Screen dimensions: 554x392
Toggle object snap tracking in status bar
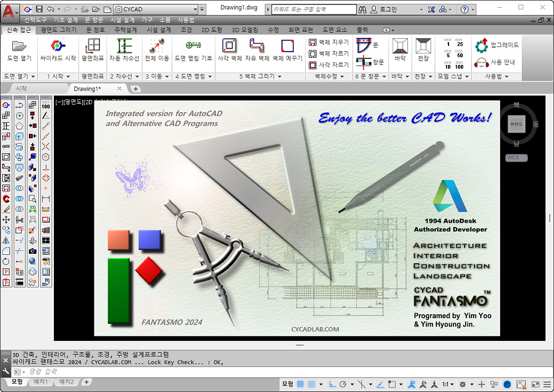click(x=380, y=384)
